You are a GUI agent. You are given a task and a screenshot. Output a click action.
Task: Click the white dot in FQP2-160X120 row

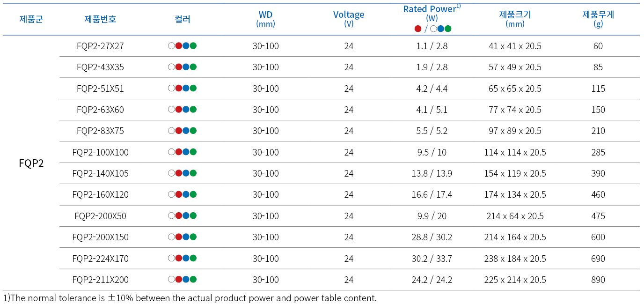pos(171,194)
